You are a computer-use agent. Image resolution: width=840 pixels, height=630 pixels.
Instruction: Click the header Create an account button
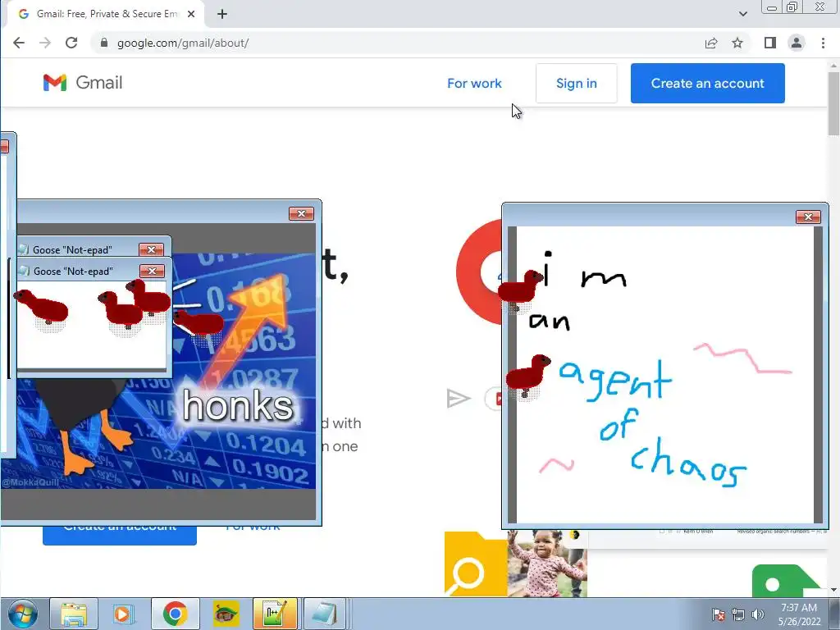point(708,83)
